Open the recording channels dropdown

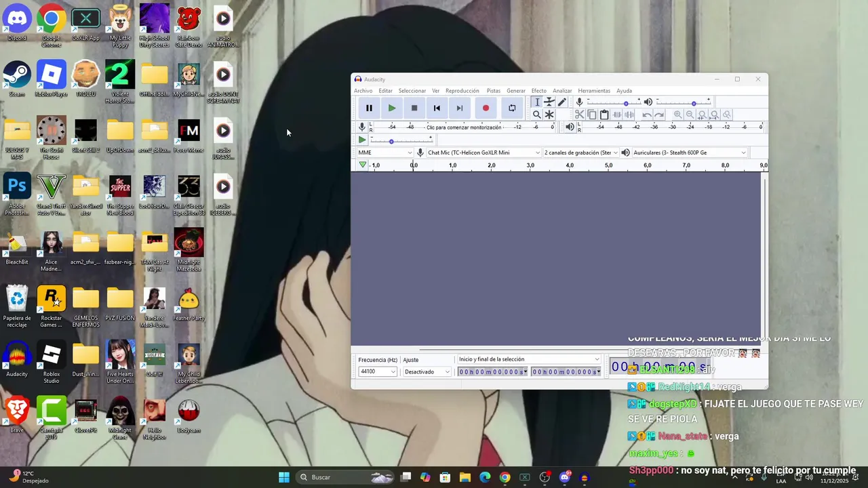click(580, 152)
